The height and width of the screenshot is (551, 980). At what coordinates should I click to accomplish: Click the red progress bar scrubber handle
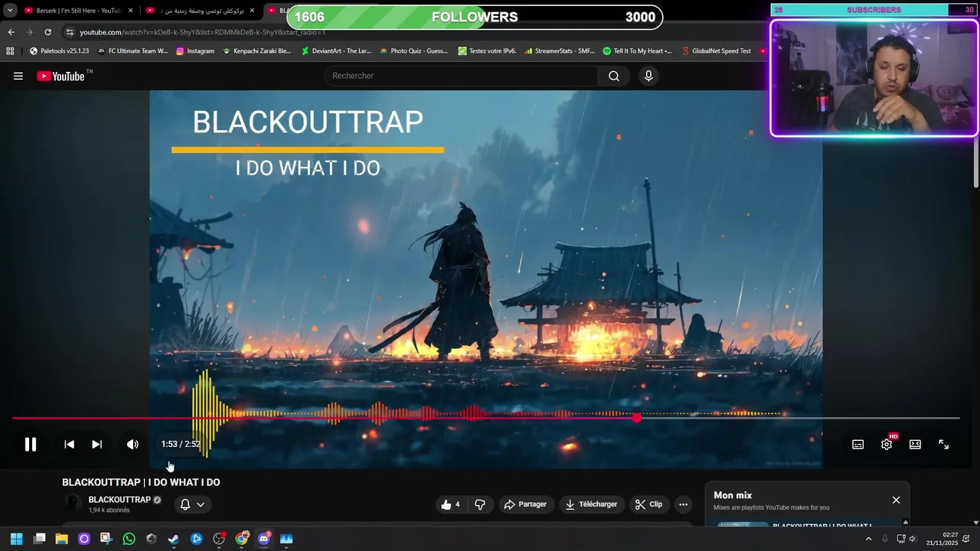637,418
